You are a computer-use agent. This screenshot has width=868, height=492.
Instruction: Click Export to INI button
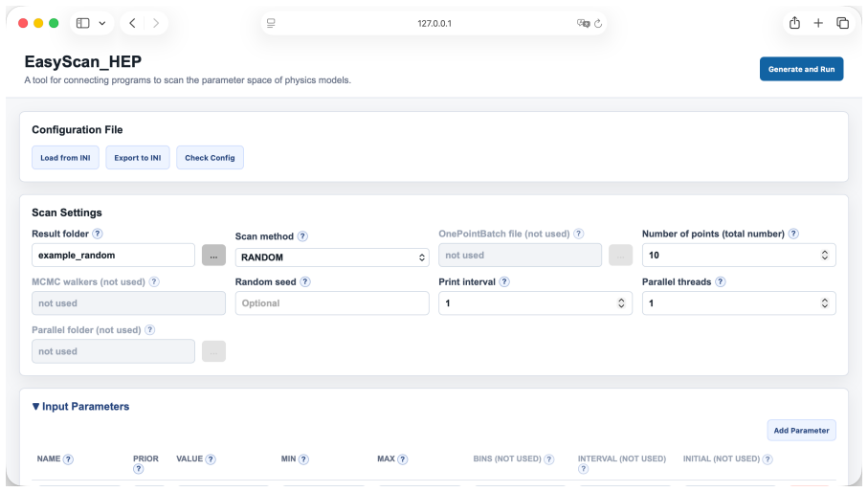pyautogui.click(x=138, y=158)
